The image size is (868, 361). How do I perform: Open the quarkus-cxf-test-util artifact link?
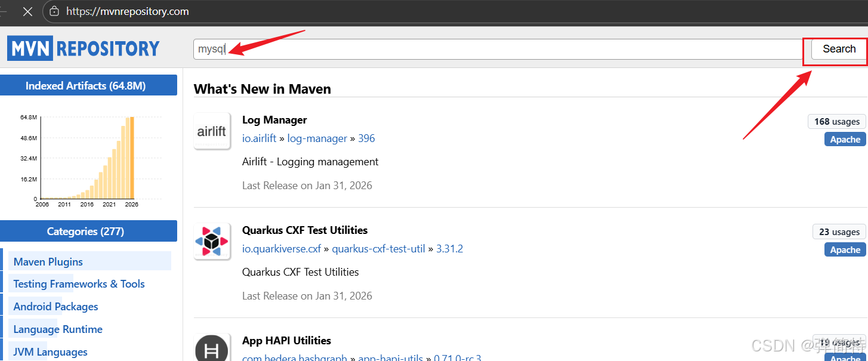[378, 249]
